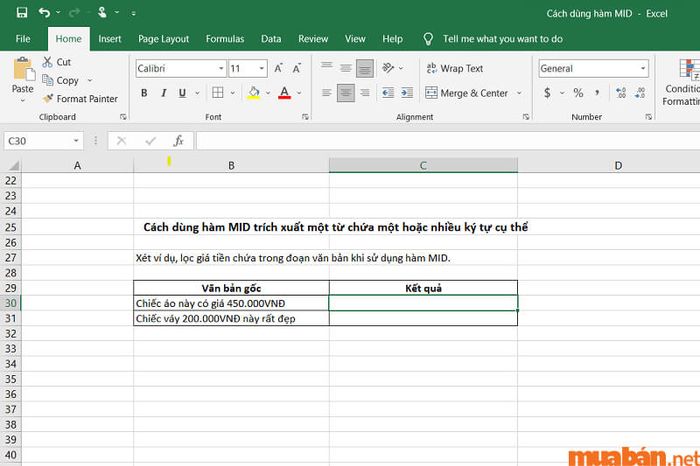700x466 pixels.
Task: Click cell 'Chiếc áo này có giá 450.000VNĐ'
Action: click(231, 304)
